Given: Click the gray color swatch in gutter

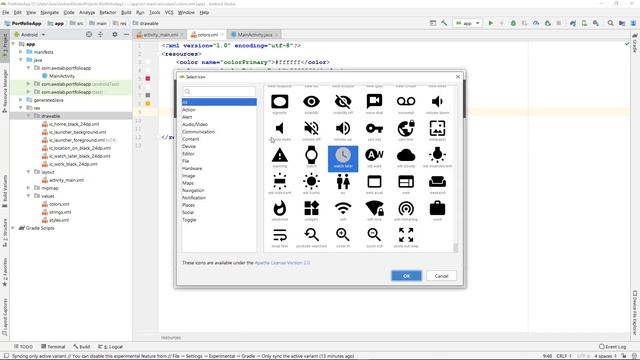Looking at the screenshot, I should tap(148, 95).
